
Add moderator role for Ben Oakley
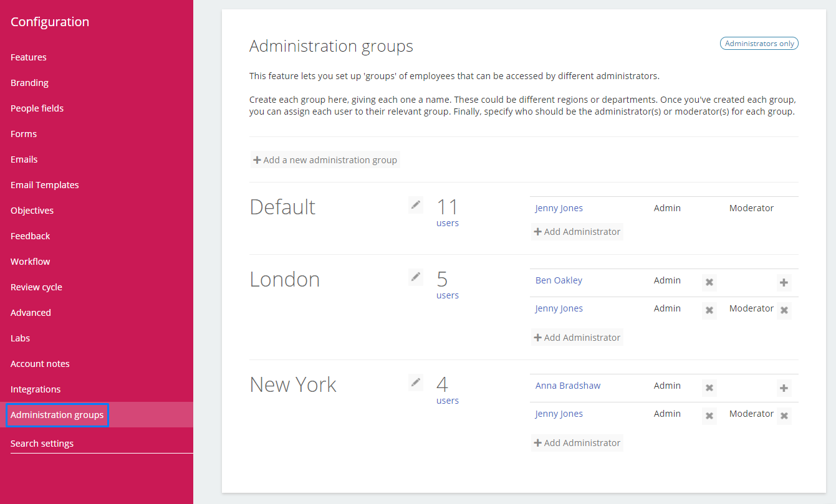tap(784, 282)
